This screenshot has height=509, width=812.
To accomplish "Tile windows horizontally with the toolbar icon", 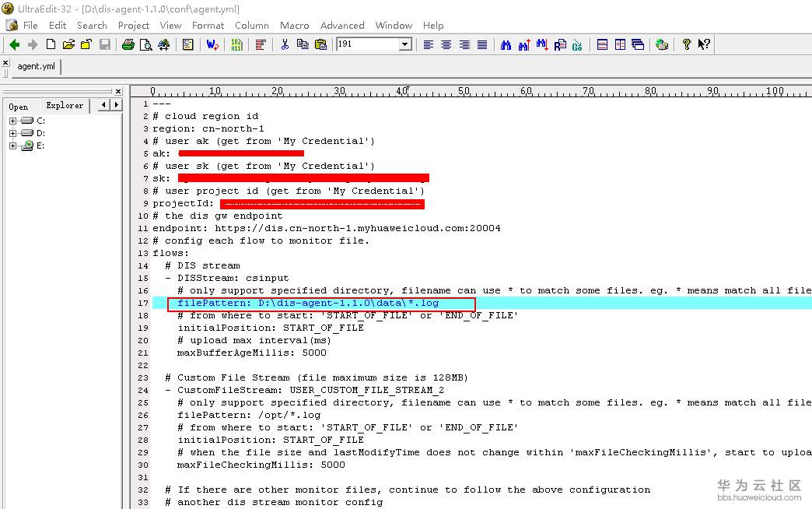I will (x=602, y=44).
